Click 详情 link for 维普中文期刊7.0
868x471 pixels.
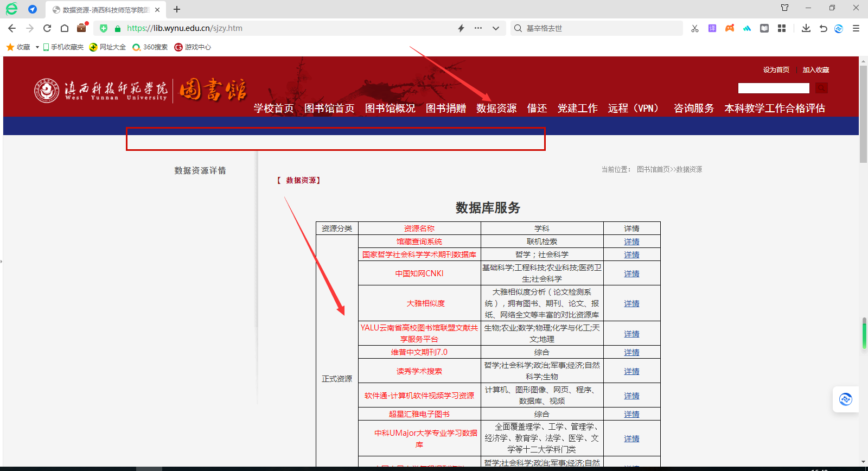click(631, 353)
